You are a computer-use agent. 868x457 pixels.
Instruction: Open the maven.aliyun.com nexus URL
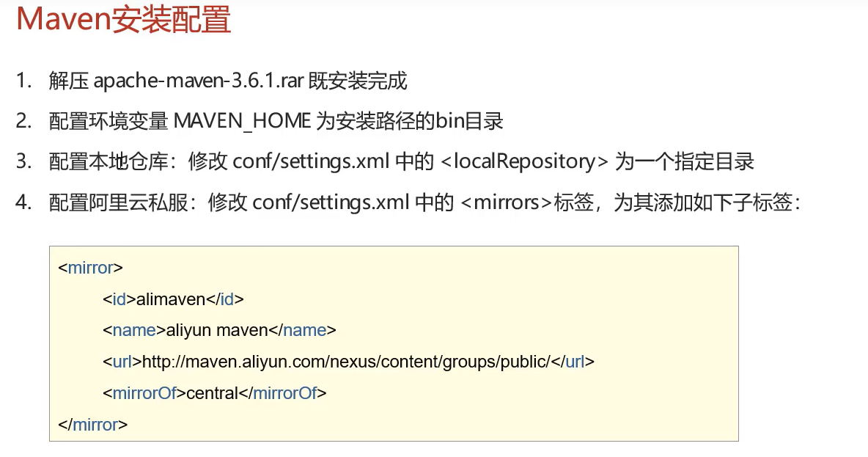[x=345, y=362]
